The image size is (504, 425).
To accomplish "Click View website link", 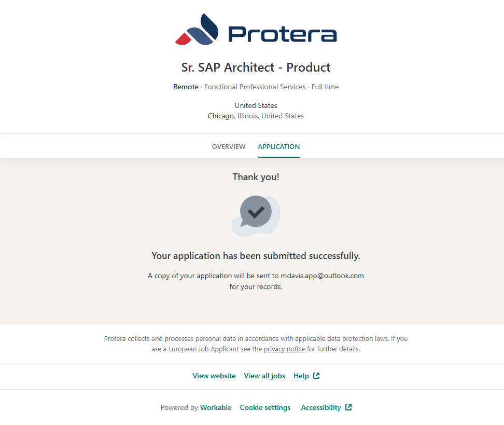I will pos(214,376).
